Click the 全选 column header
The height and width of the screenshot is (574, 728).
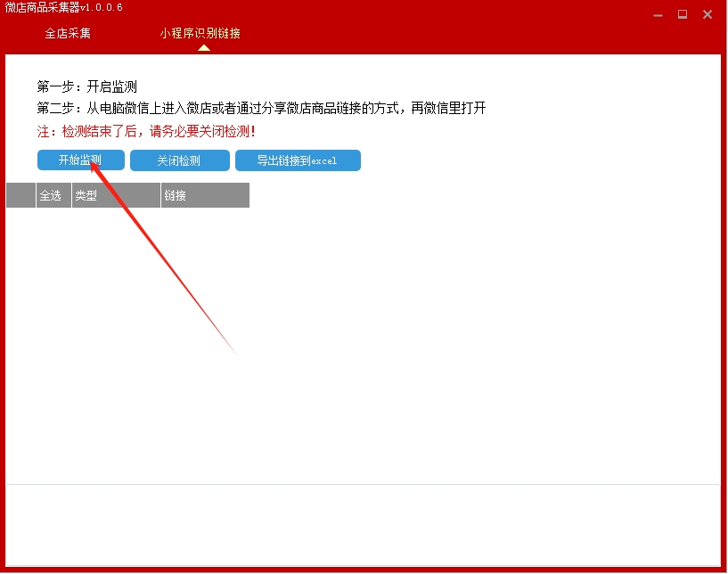(x=53, y=195)
